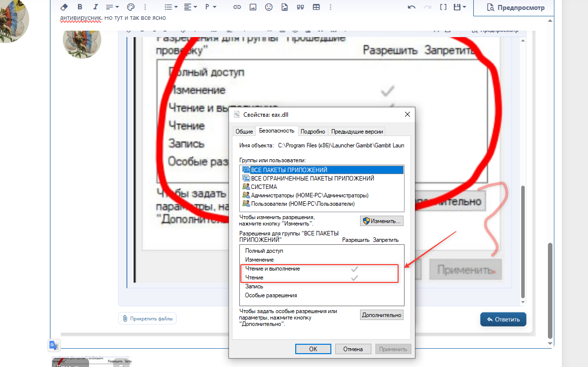Select СИСТЕМА in the groups list

pyautogui.click(x=264, y=187)
